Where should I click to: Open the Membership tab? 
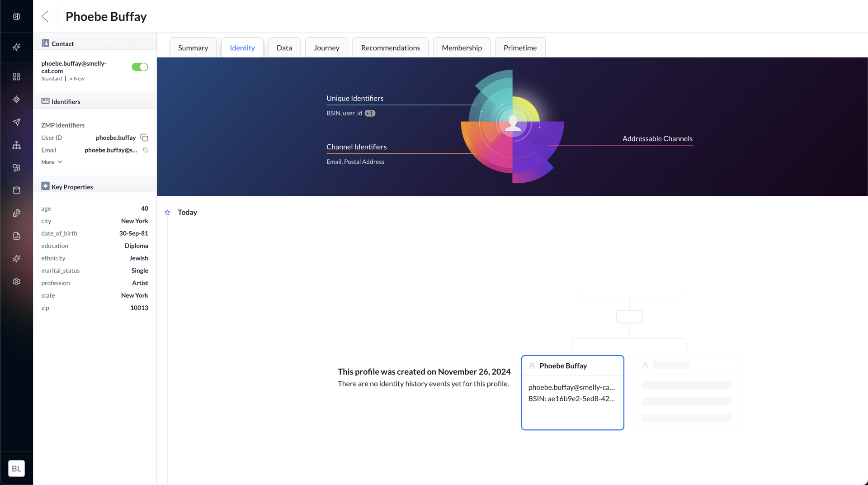[462, 48]
